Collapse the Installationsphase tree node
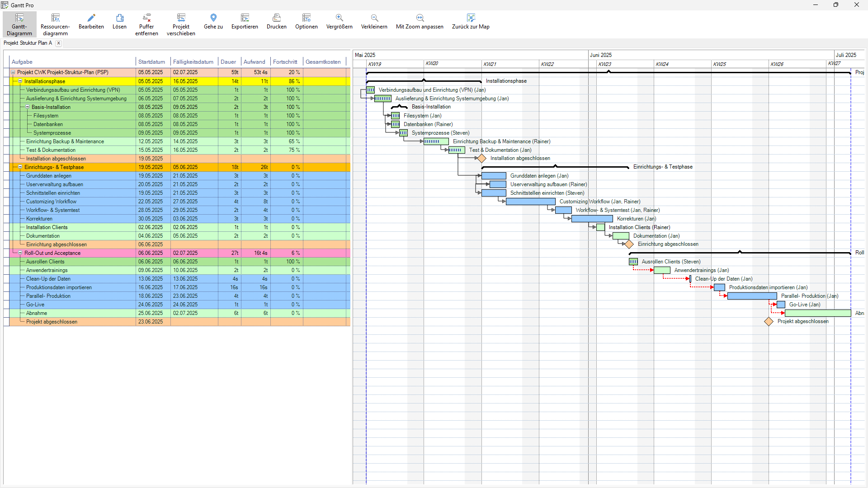This screenshot has height=488, width=868. point(20,81)
